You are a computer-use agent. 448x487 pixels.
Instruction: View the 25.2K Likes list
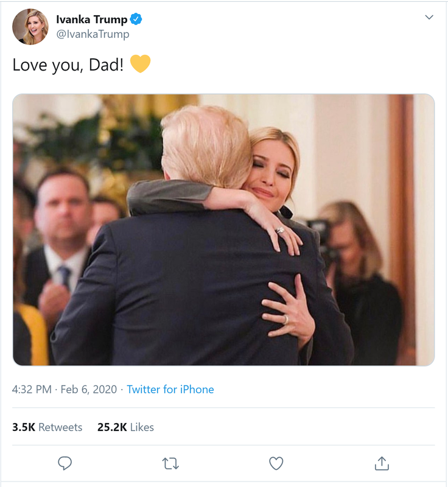pos(125,427)
